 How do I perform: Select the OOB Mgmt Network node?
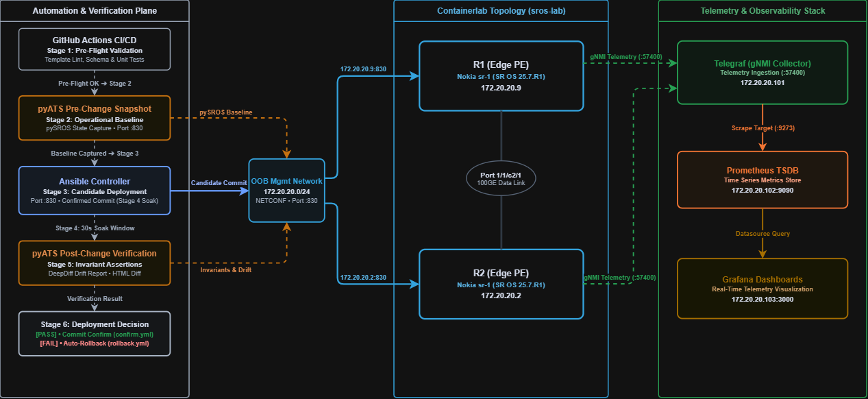(x=288, y=191)
